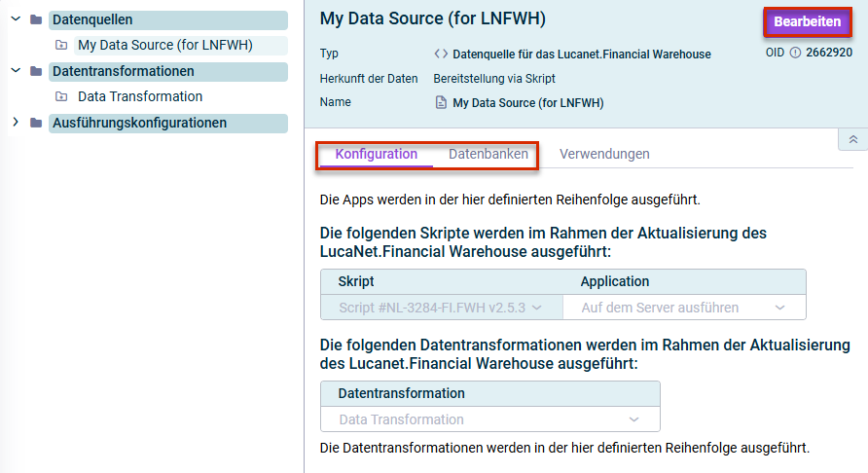Open the Data Transformation dropdown
The height and width of the screenshot is (473, 868).
489,419
